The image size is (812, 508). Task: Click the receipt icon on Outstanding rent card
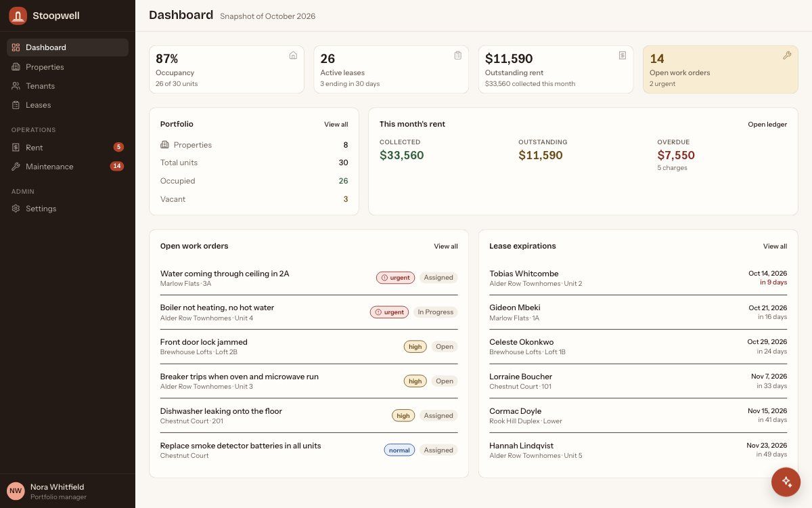tap(623, 56)
